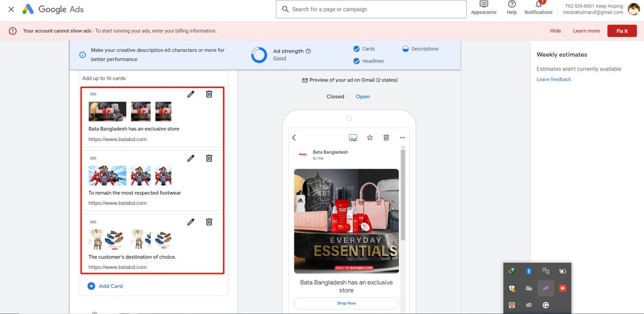644x314 pixels.
Task: Open three-dot menu in ad preview
Action: [x=402, y=138]
